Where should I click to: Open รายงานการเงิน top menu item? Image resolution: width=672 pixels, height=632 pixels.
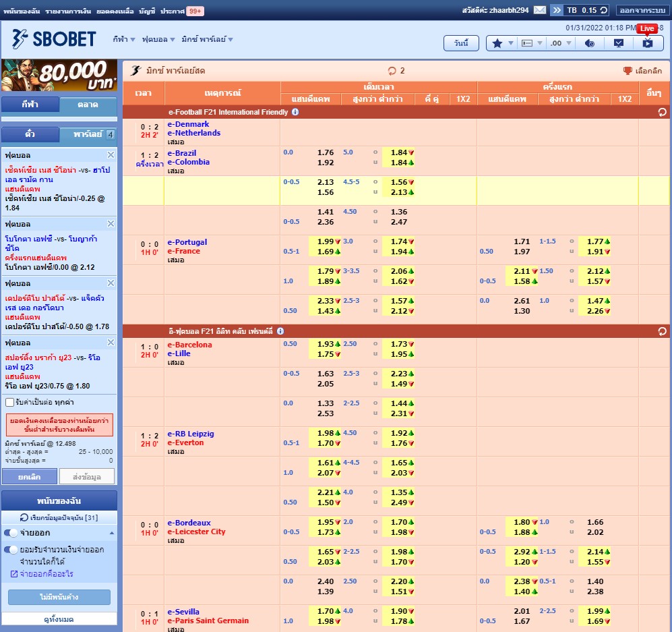pos(68,11)
